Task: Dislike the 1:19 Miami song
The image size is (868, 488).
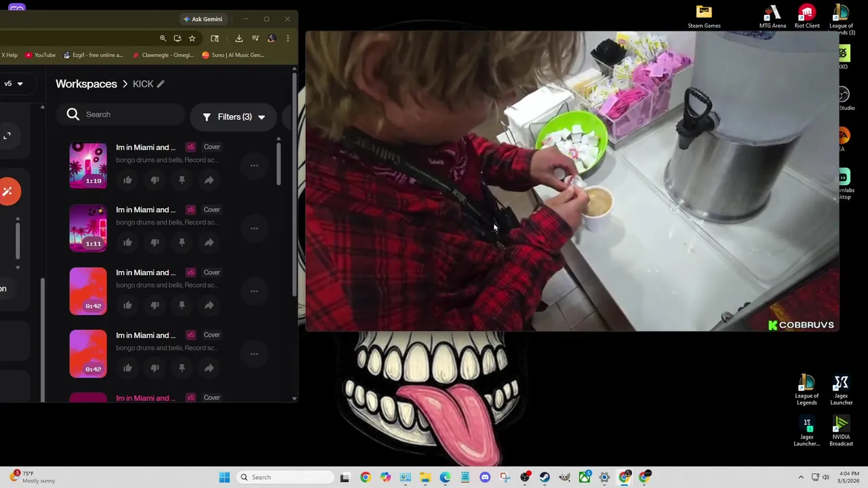Action: click(155, 180)
